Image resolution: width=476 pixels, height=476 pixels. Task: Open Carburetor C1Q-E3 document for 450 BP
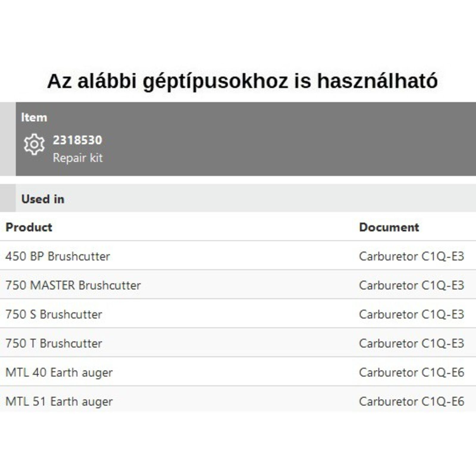[x=411, y=256]
